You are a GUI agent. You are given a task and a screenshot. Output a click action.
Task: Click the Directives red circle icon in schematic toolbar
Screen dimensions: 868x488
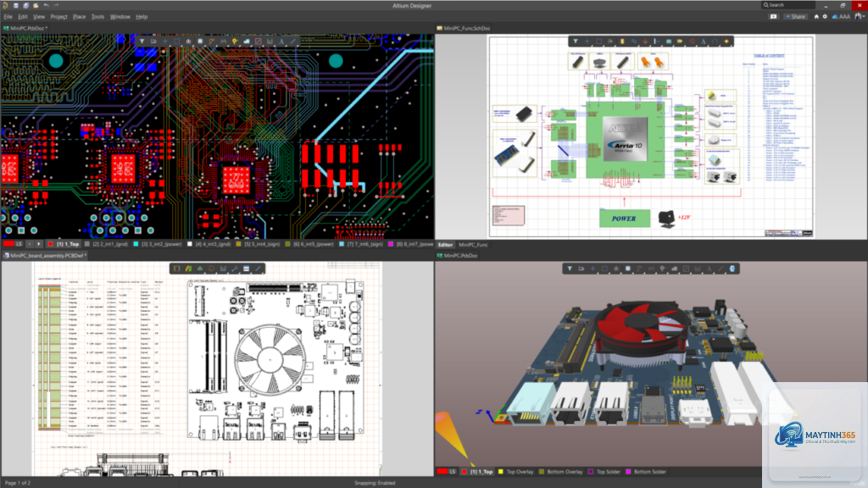tap(692, 42)
